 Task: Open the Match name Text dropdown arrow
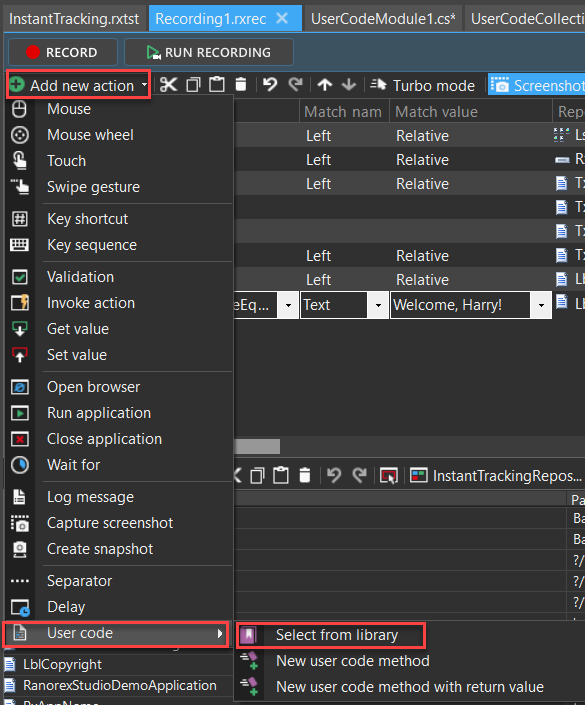pyautogui.click(x=378, y=305)
